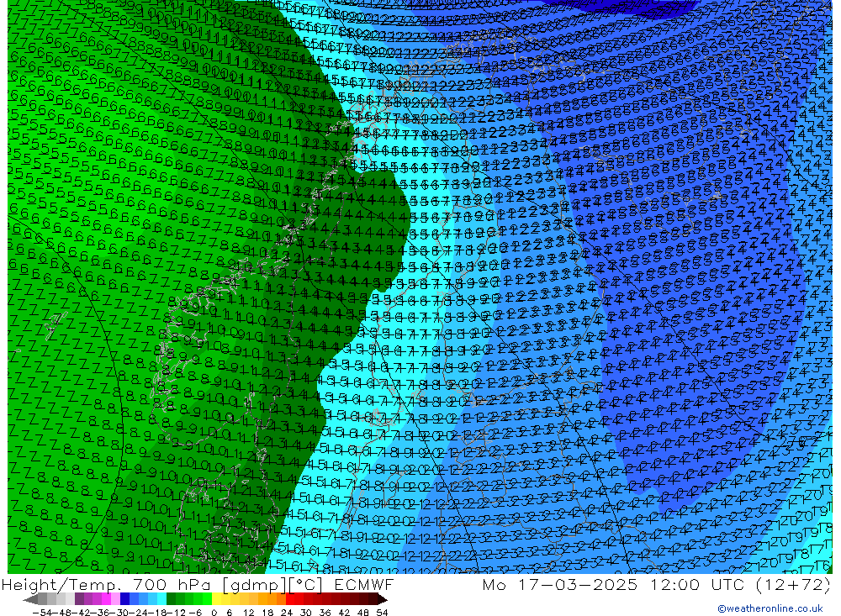The image size is (841, 616).
Task: Click the dark blue legend swatch at -30
Action: (x=125, y=598)
